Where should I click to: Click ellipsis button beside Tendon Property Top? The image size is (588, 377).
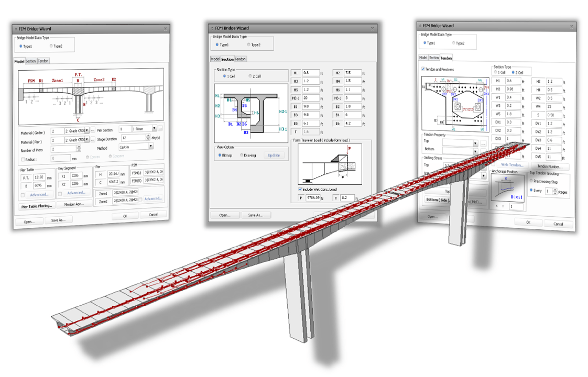click(x=483, y=144)
